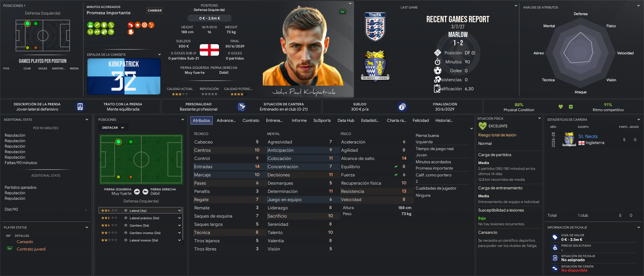Click the Kirkpatrick 32 shirt thumbnail
The height and width of the screenshot is (276, 644).
[x=124, y=76]
